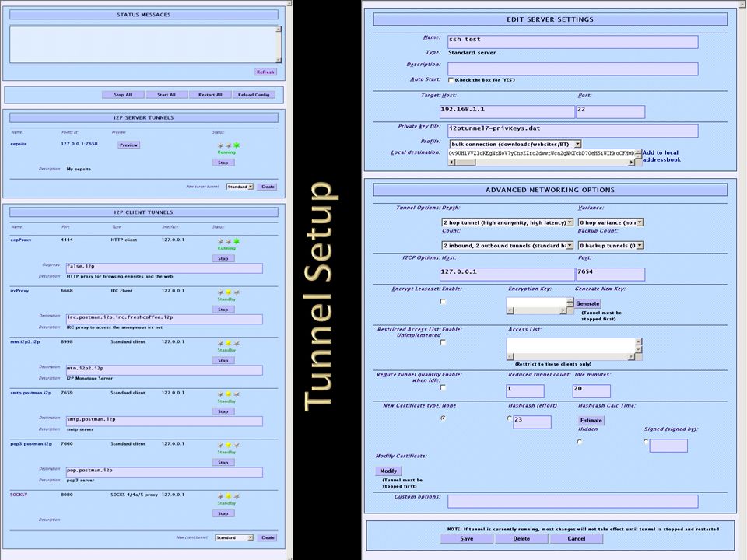
Task: Click the Description input field
Action: pyautogui.click(x=573, y=68)
